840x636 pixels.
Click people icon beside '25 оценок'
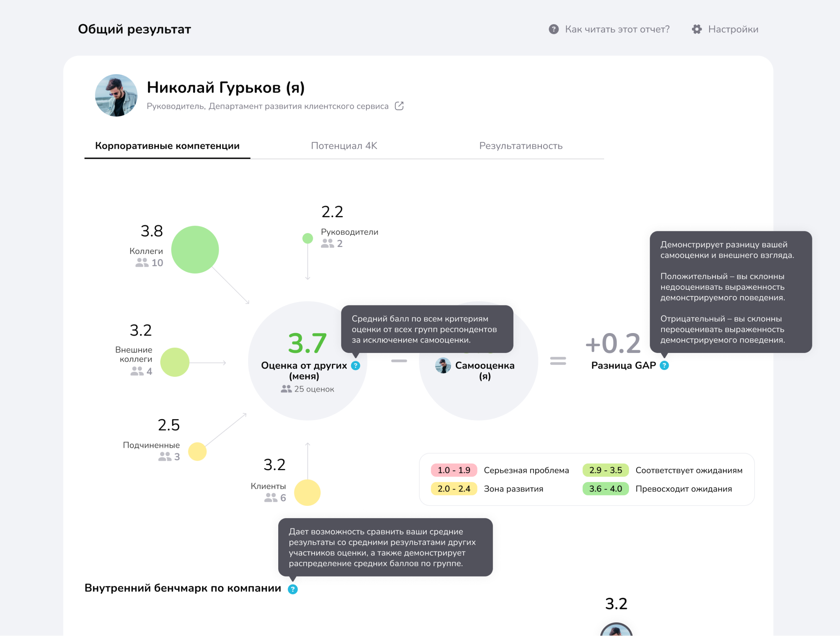click(286, 389)
